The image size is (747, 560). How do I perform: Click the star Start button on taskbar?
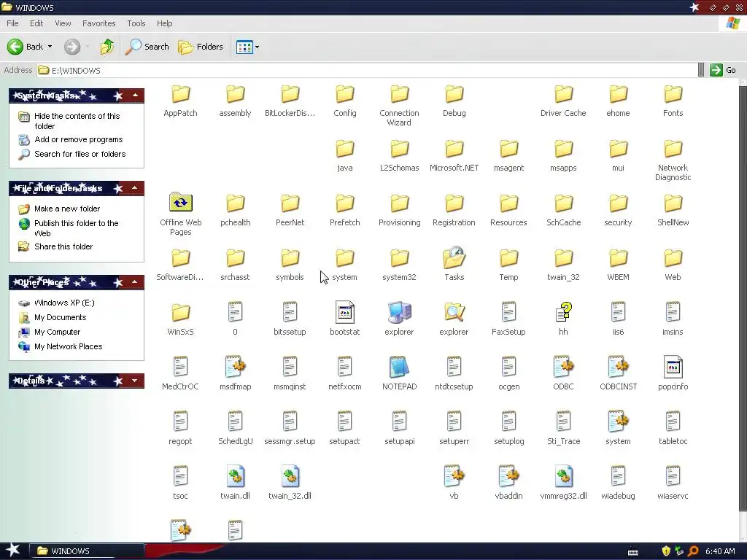pos(13,551)
